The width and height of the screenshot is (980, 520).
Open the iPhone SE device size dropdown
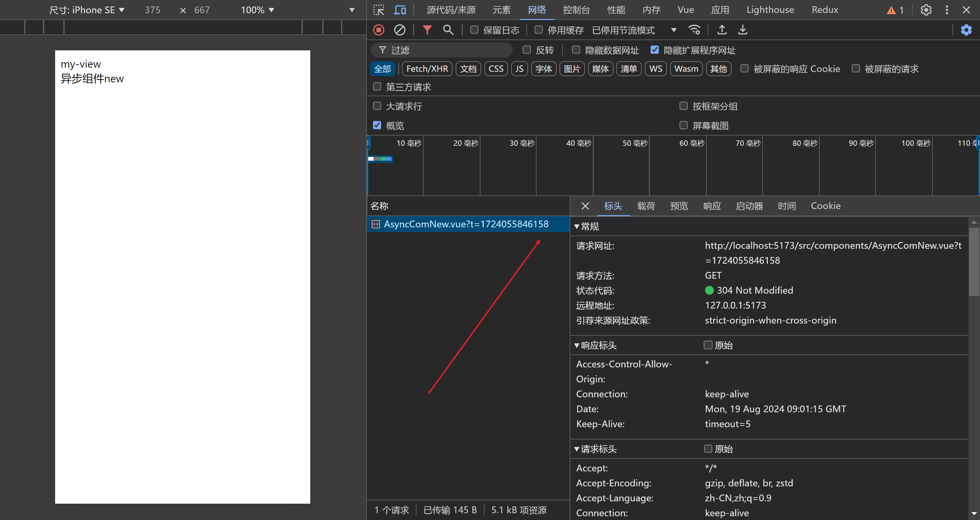(87, 10)
